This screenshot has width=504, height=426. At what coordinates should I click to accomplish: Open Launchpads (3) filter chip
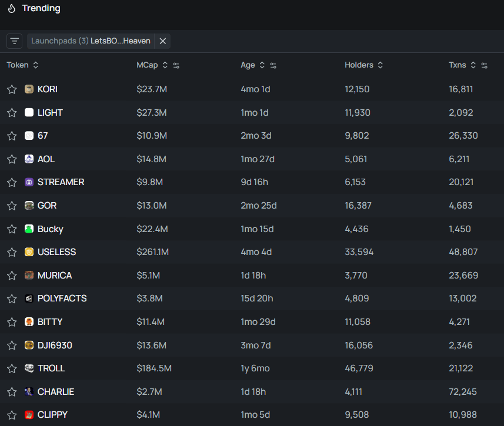click(x=91, y=41)
